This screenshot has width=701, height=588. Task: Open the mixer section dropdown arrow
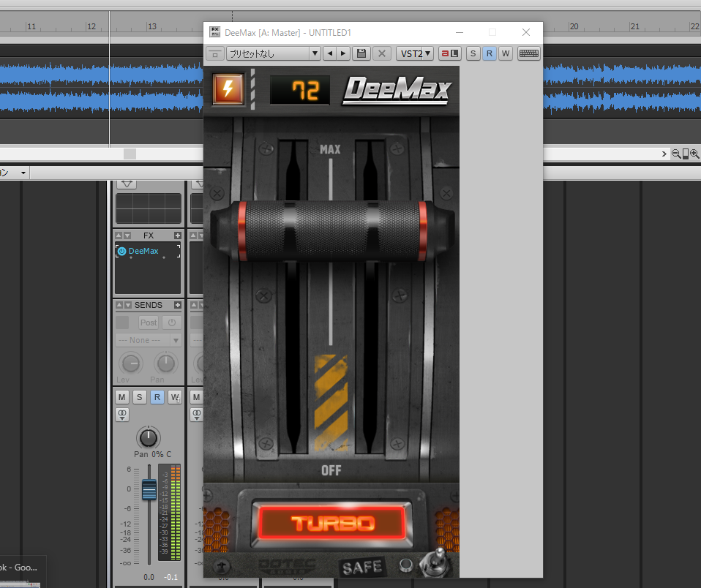click(23, 173)
